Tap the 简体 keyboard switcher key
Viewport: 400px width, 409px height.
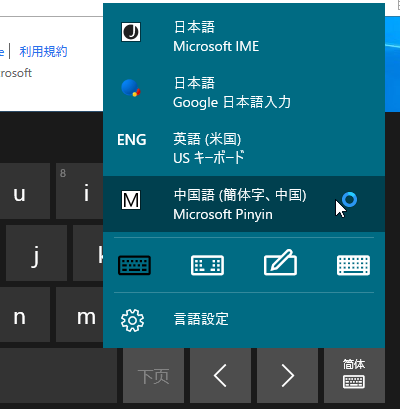coord(354,375)
